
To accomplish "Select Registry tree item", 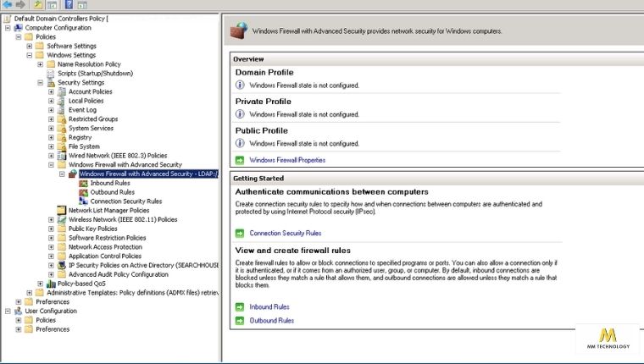I will pos(80,137).
